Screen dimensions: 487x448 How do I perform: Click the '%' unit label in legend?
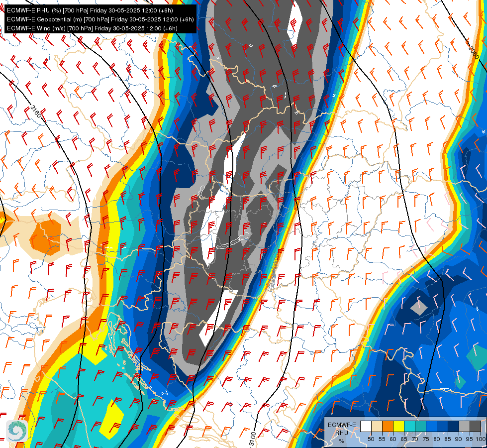(x=342, y=441)
